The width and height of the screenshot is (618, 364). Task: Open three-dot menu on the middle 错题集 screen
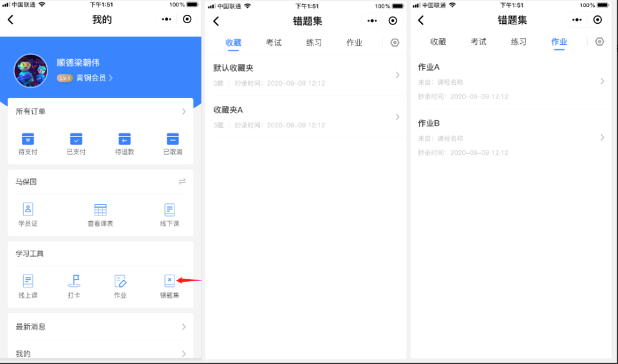(372, 21)
